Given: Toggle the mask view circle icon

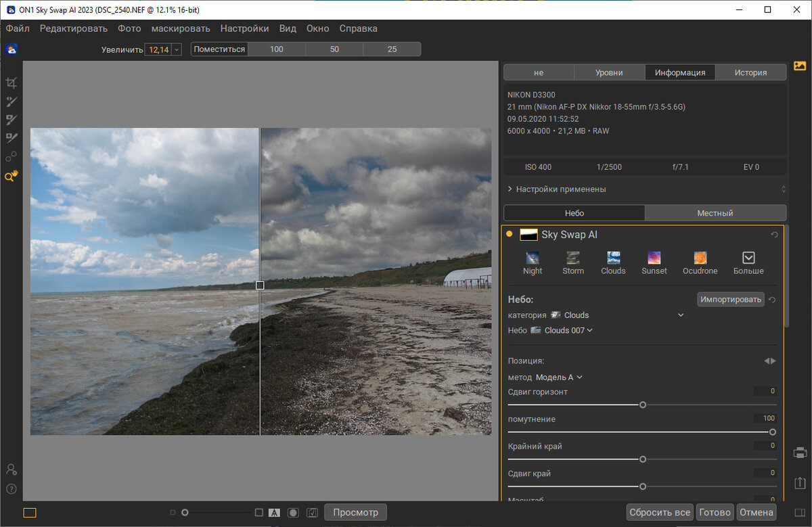Looking at the screenshot, I should (293, 513).
